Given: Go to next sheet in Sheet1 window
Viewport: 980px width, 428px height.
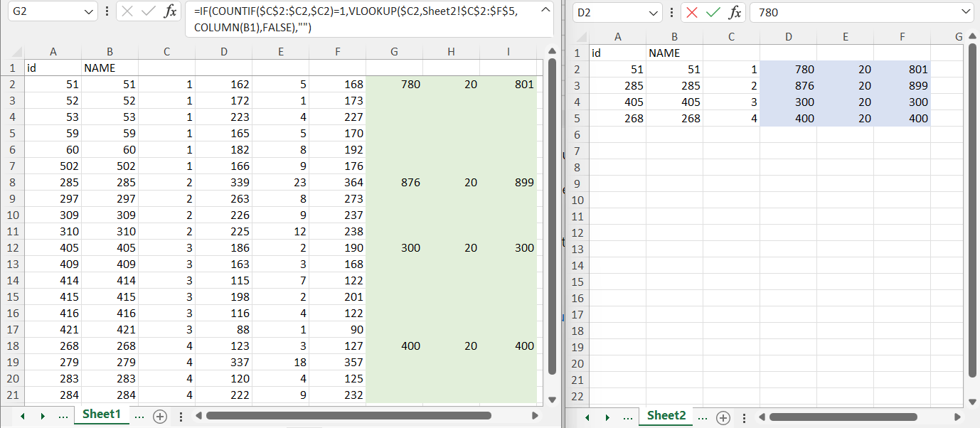Looking at the screenshot, I should pyautogui.click(x=43, y=417).
